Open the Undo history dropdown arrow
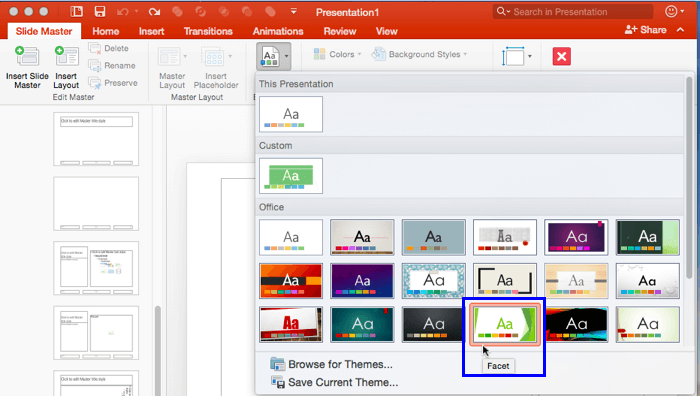Image resolution: width=700 pixels, height=396 pixels. coord(137,12)
